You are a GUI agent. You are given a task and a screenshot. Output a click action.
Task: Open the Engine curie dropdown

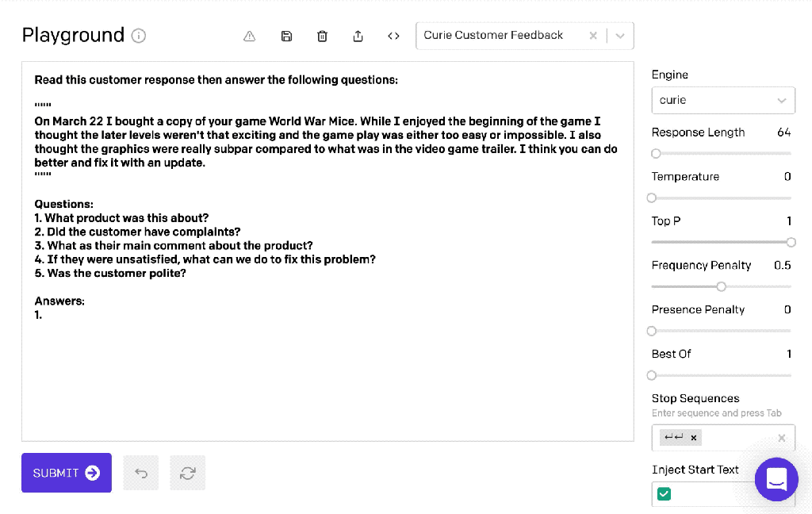[x=722, y=101]
